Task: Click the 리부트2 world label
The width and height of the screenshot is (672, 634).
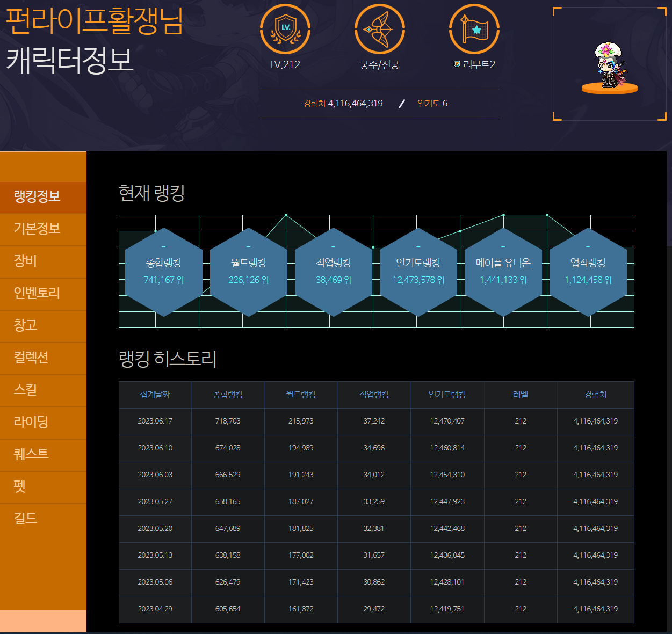Action: 479,65
